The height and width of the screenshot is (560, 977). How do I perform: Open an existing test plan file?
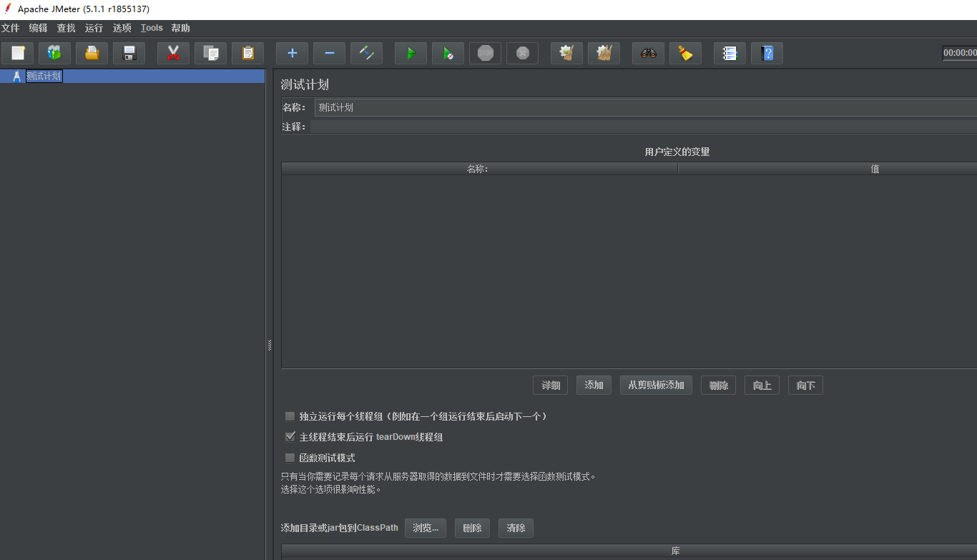coord(92,53)
